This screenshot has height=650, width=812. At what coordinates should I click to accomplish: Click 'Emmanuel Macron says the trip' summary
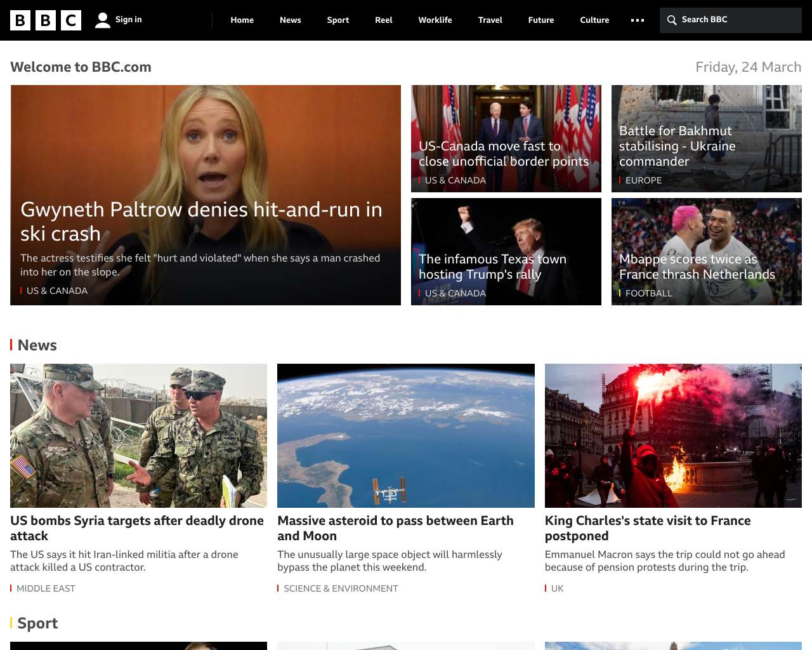pos(665,560)
